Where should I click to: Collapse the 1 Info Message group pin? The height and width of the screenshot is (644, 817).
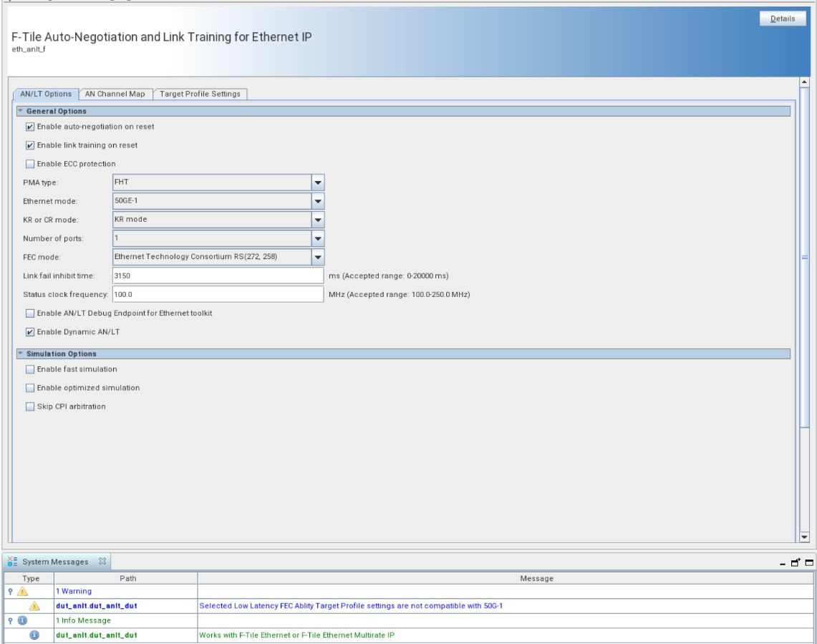pyautogui.click(x=11, y=620)
